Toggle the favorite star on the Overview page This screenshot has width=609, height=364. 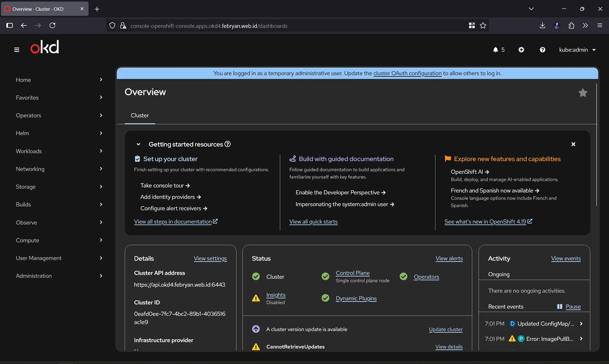582,93
